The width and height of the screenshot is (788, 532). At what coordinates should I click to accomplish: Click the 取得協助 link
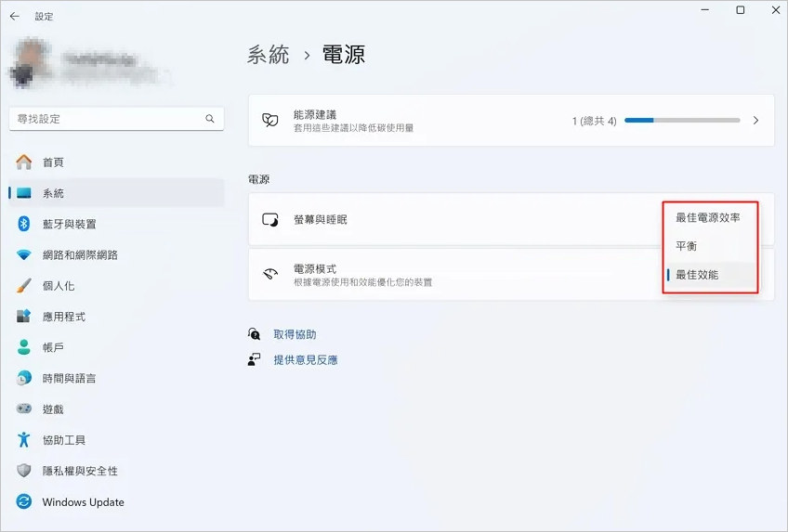tap(295, 334)
